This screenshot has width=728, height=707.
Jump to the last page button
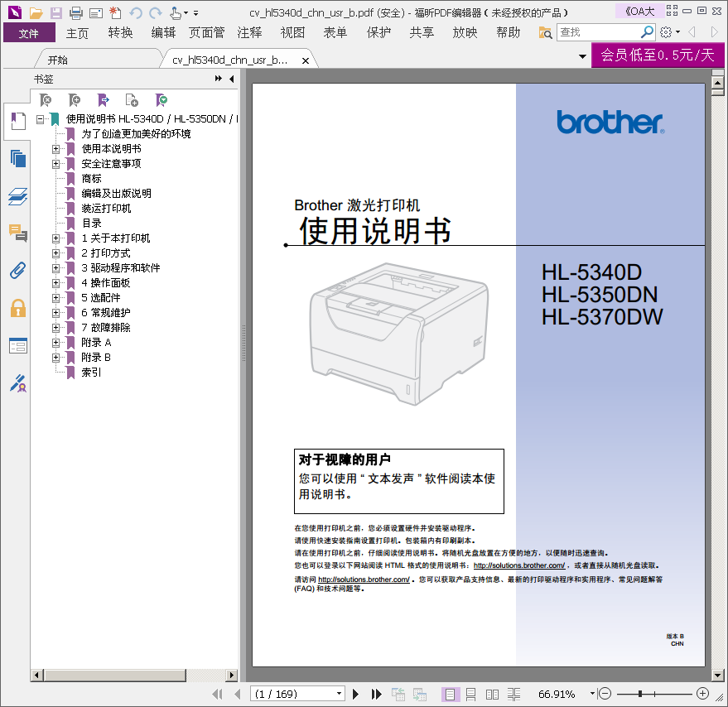click(x=377, y=694)
